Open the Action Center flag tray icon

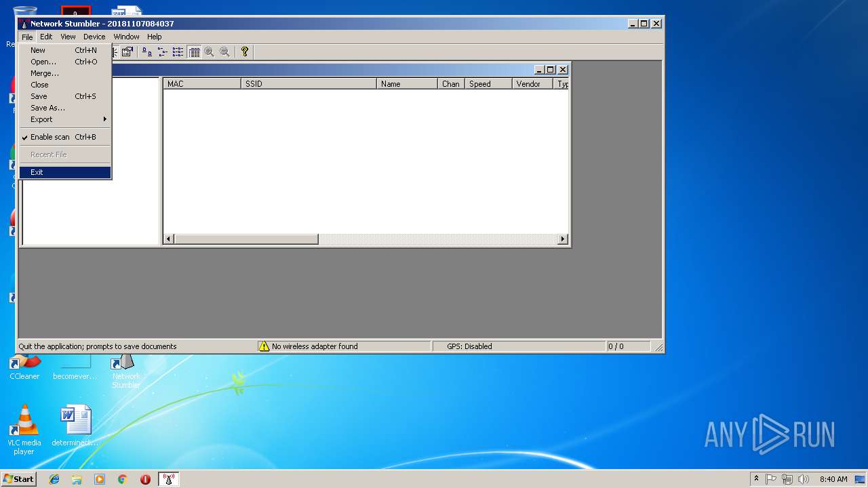coord(771,479)
